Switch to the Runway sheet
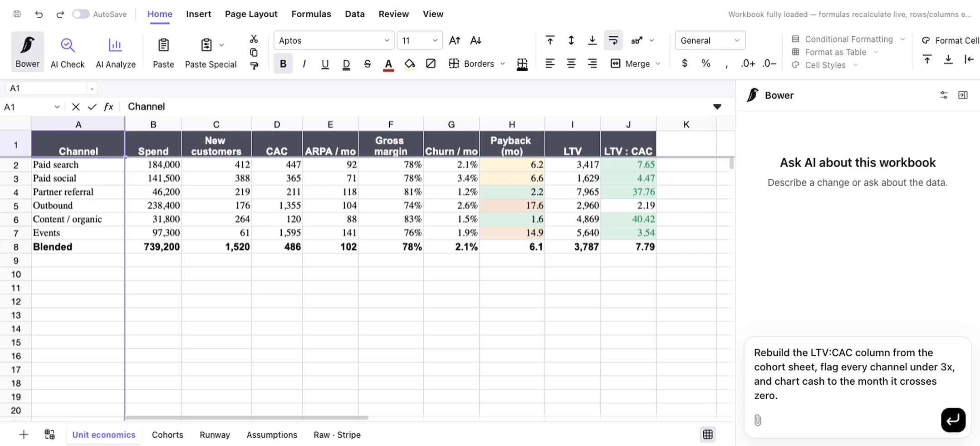 tap(215, 435)
